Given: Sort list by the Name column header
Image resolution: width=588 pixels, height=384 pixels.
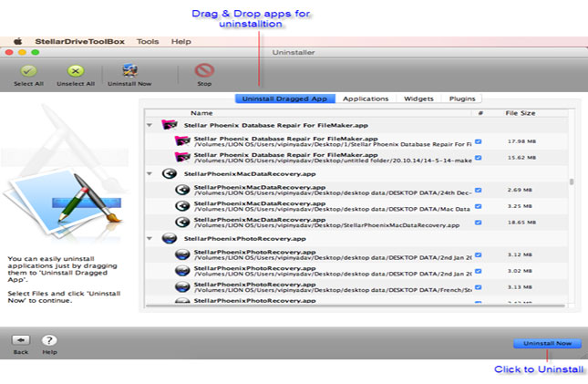Looking at the screenshot, I should coord(201,113).
